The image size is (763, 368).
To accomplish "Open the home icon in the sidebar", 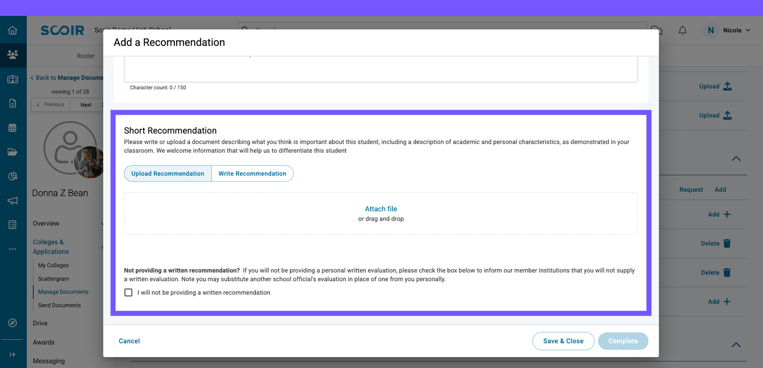I will pyautogui.click(x=13, y=31).
